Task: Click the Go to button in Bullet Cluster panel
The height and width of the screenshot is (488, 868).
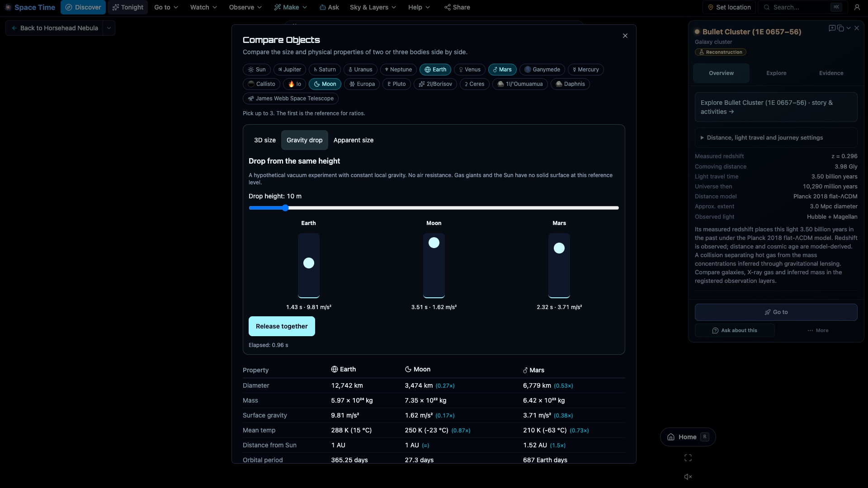Action: 776,312
